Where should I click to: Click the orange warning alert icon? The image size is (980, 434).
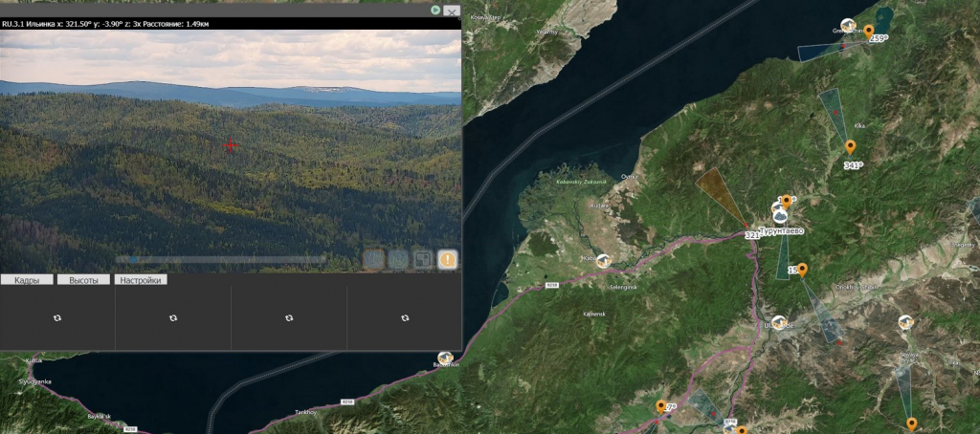[447, 258]
